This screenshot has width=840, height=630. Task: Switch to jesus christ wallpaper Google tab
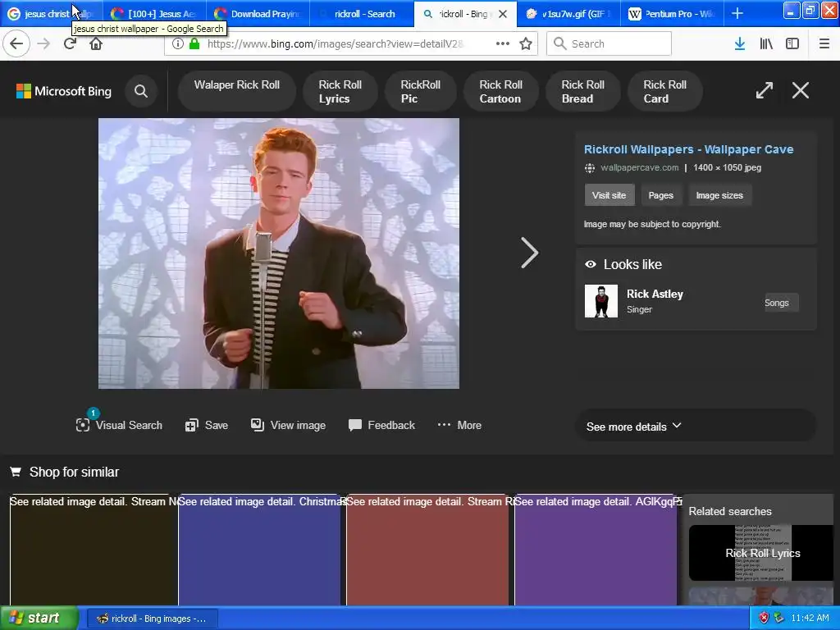(x=52, y=14)
